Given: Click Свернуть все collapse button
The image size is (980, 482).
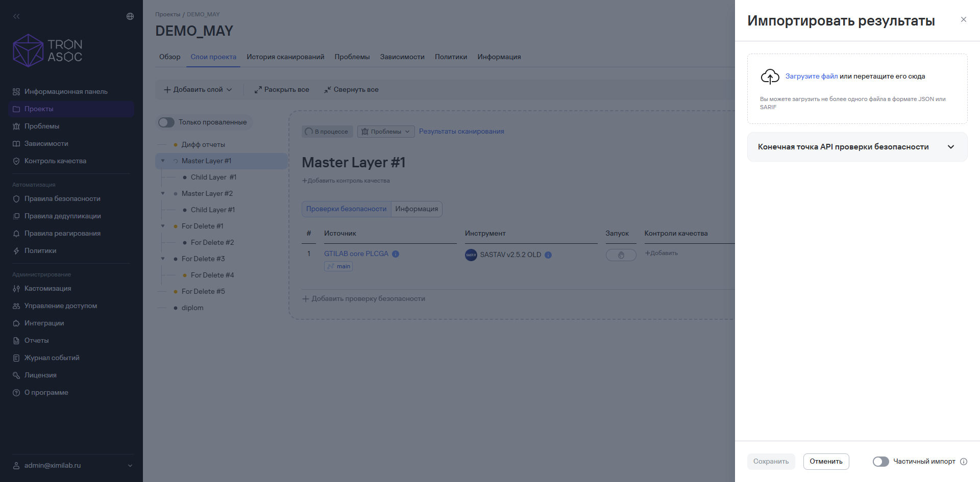Looking at the screenshot, I should click(351, 90).
